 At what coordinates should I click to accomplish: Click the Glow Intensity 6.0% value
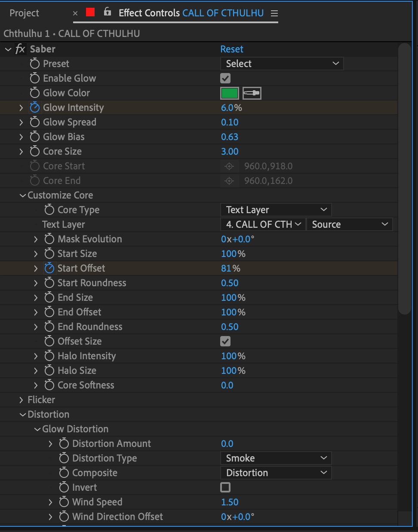point(231,107)
